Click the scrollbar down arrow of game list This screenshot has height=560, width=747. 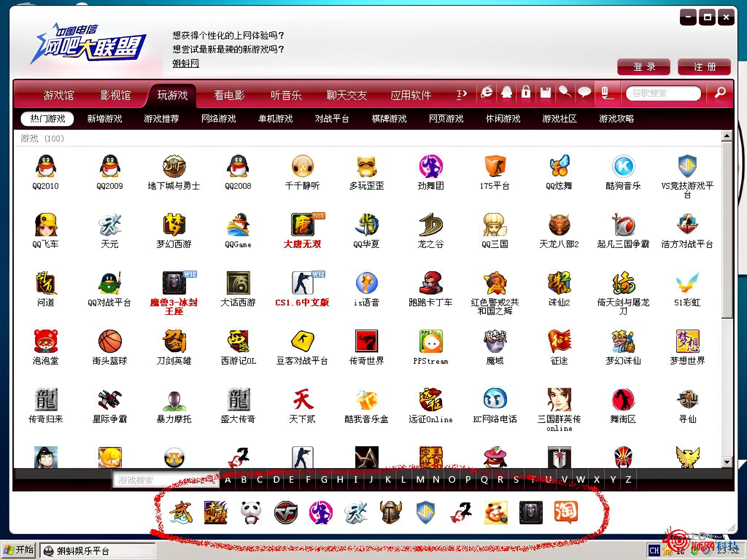(x=727, y=462)
